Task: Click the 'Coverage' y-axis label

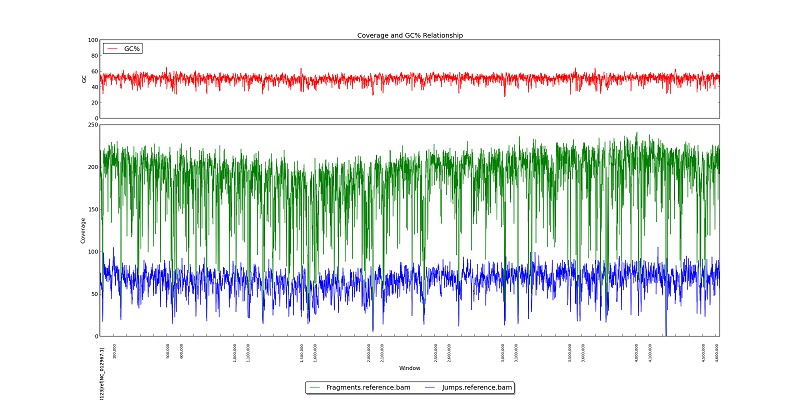Action: [83, 230]
